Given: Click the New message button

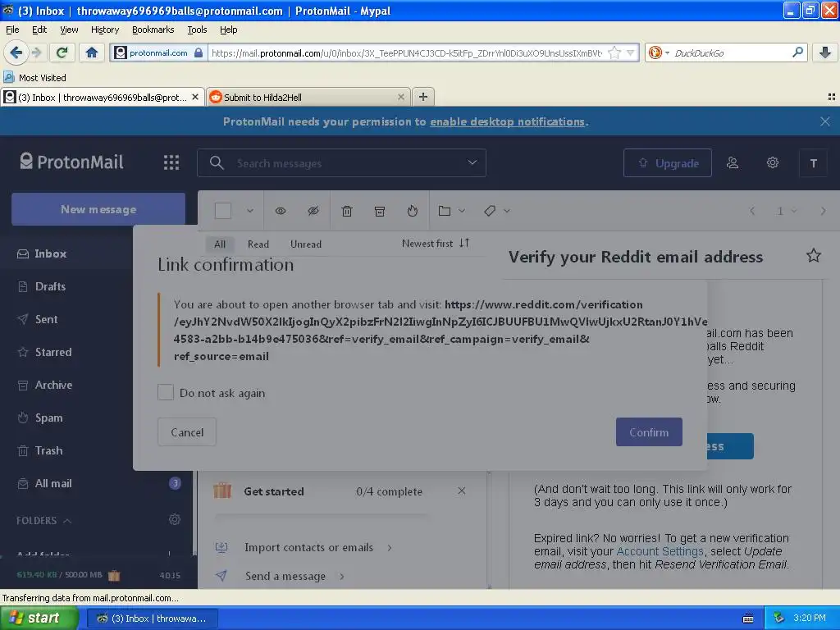Looking at the screenshot, I should pos(98,209).
